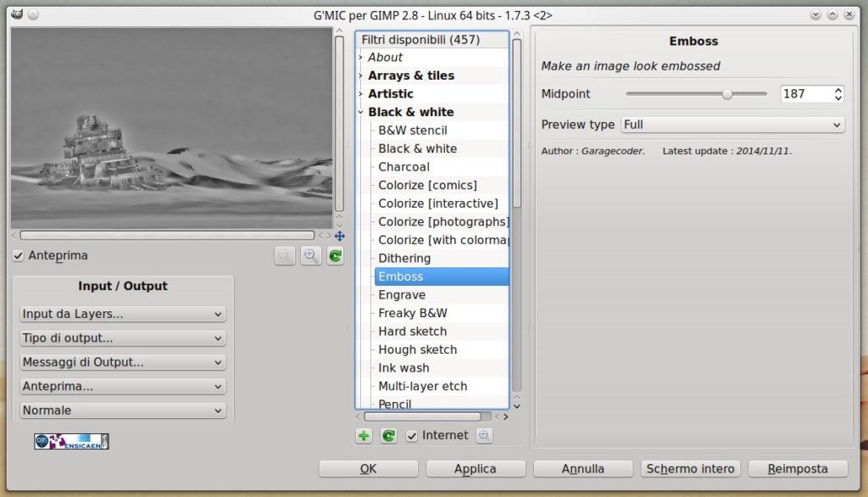Viewport: 868px width, 497px height.
Task: Select the Colorize [comics] filter
Action: coord(427,185)
